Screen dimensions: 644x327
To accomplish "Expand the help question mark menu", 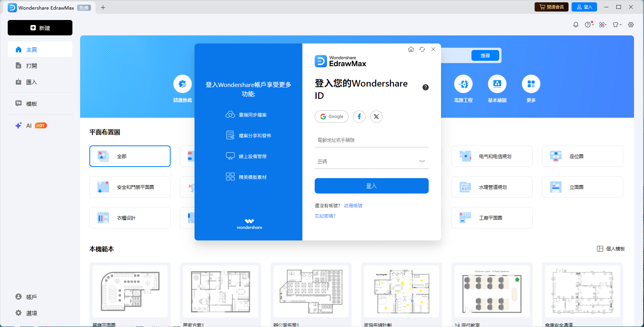I will tap(589, 25).
